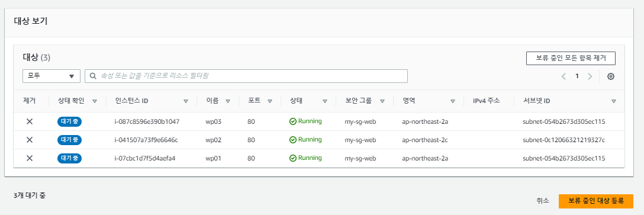This screenshot has height=215, width=644.
Task: Click 보류 중인 모든 항목 제거 button
Action: click(571, 59)
